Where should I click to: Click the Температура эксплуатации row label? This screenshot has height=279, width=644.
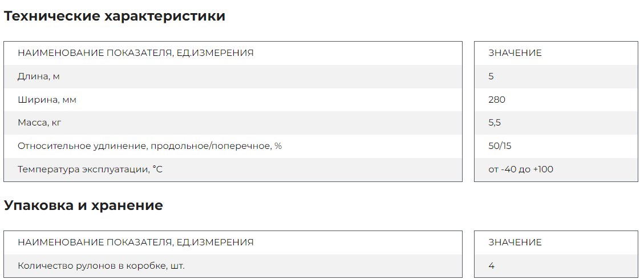click(90, 169)
